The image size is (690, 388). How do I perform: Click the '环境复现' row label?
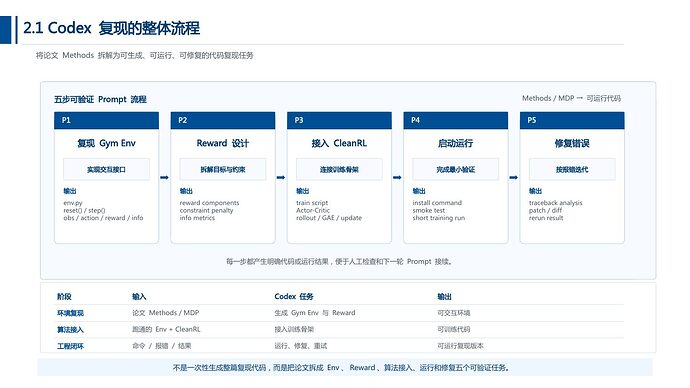coord(70,313)
